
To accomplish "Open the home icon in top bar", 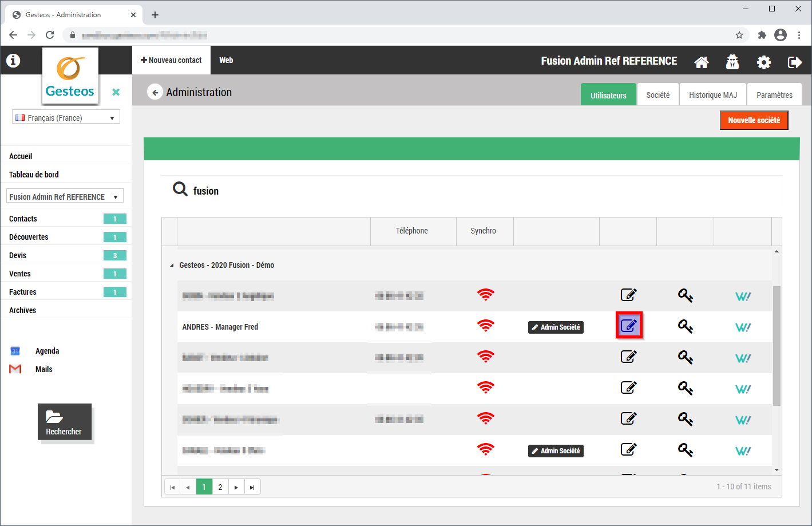I will (702, 62).
